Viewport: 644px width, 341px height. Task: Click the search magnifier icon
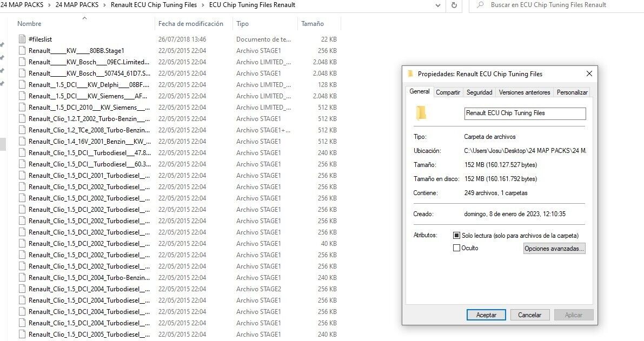coord(480,5)
